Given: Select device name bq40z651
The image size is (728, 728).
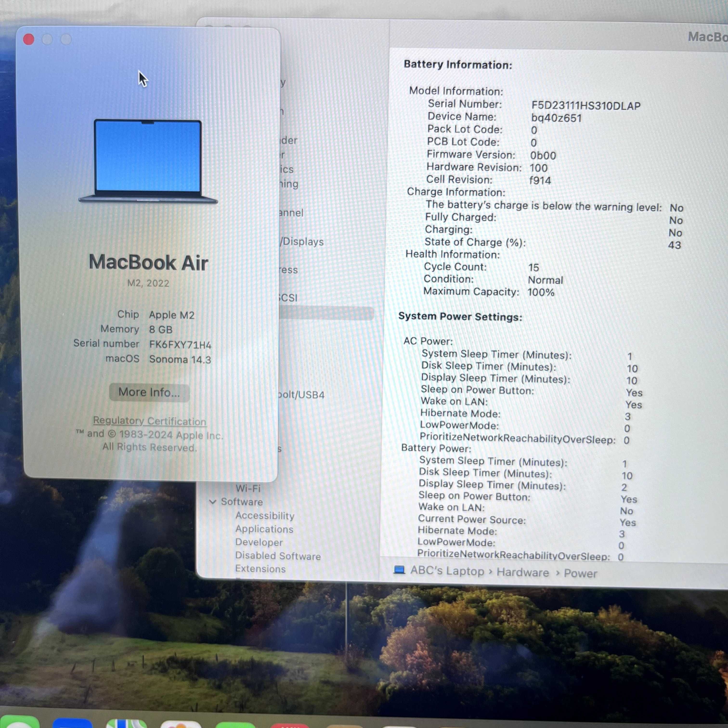Looking at the screenshot, I should [557, 118].
